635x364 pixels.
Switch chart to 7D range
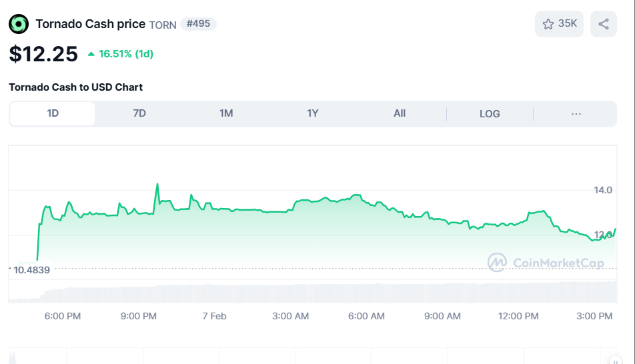click(139, 113)
